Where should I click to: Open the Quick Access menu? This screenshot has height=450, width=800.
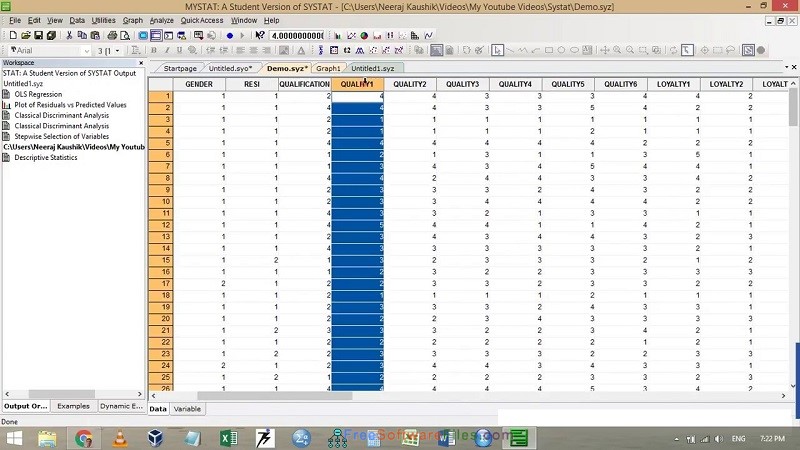click(202, 20)
